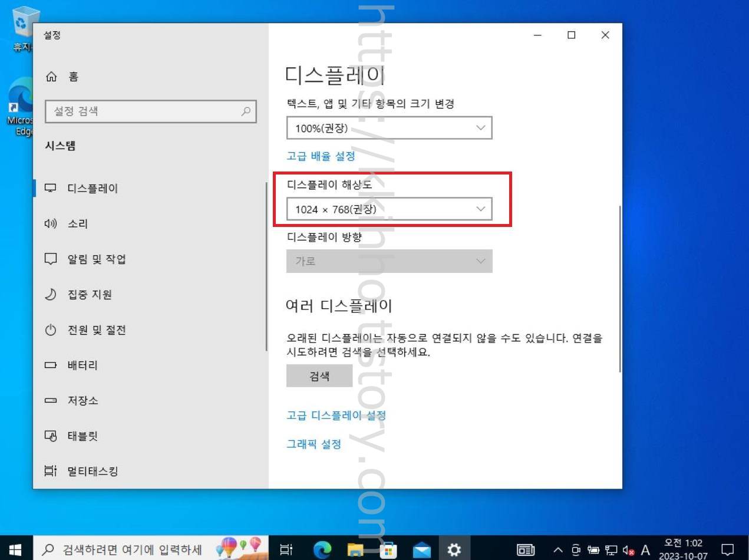Open the 1024 × 768(권장) resolution dropdown
This screenshot has width=749, height=560.
389,209
